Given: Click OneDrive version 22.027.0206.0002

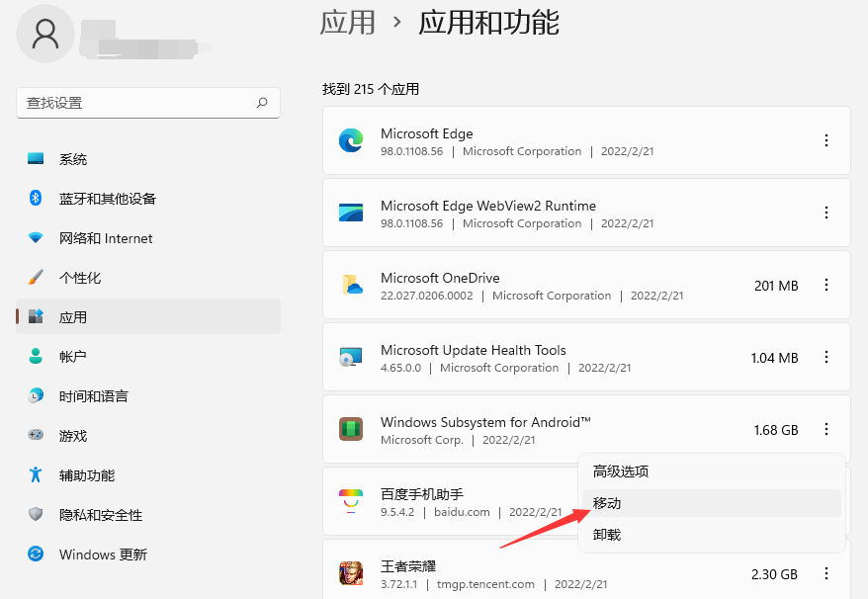Looking at the screenshot, I should (x=427, y=296).
